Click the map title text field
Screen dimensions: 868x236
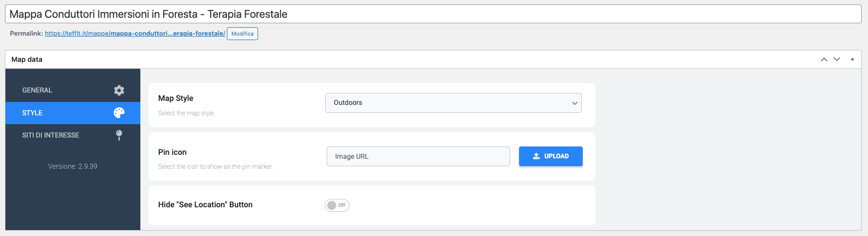(433, 14)
